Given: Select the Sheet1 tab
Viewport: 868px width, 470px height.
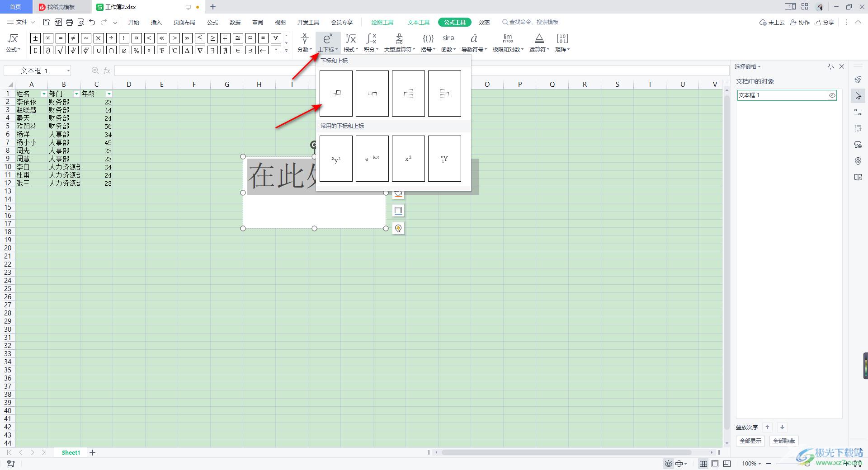Looking at the screenshot, I should [71, 452].
